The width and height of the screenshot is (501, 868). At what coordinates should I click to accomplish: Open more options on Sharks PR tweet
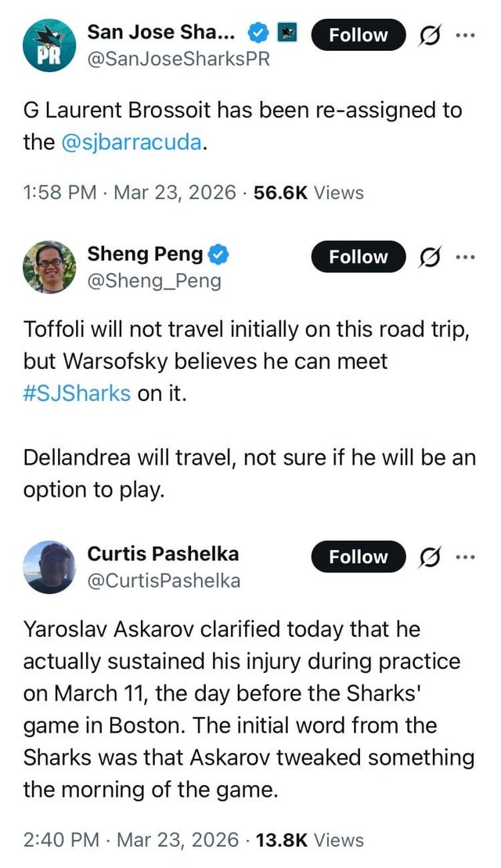coord(465,35)
